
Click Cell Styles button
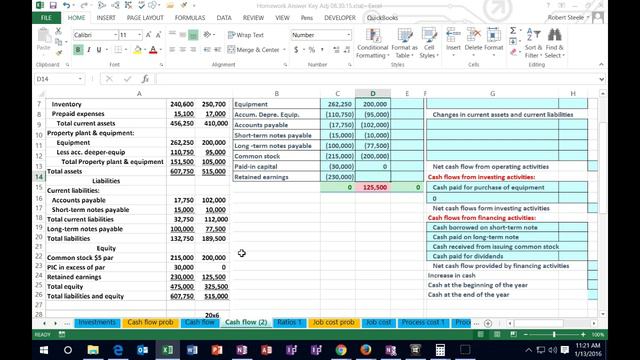(429, 43)
